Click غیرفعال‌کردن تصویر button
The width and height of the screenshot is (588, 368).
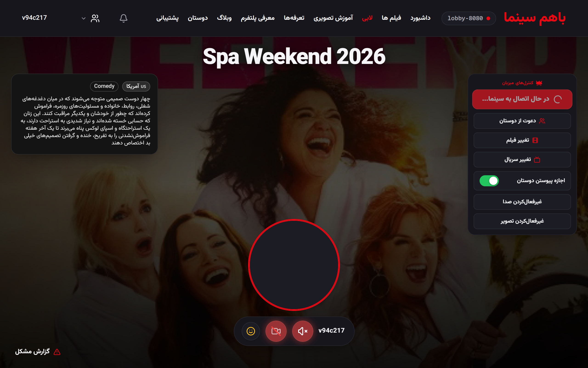(x=522, y=221)
